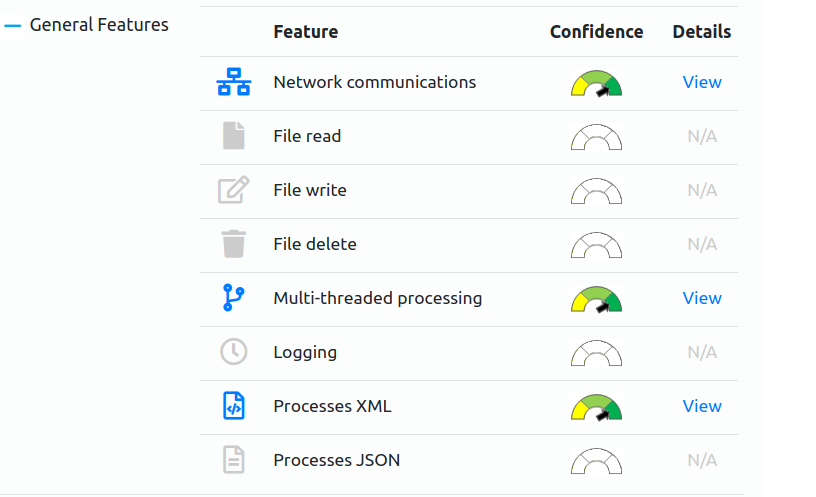Collapse the General Features section

[x=12, y=25]
